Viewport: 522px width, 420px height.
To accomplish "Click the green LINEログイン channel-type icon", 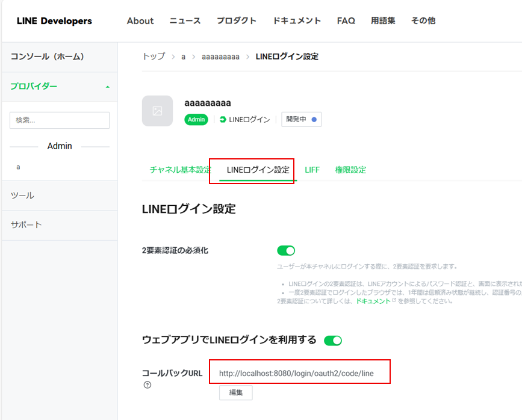I will 223,120.
